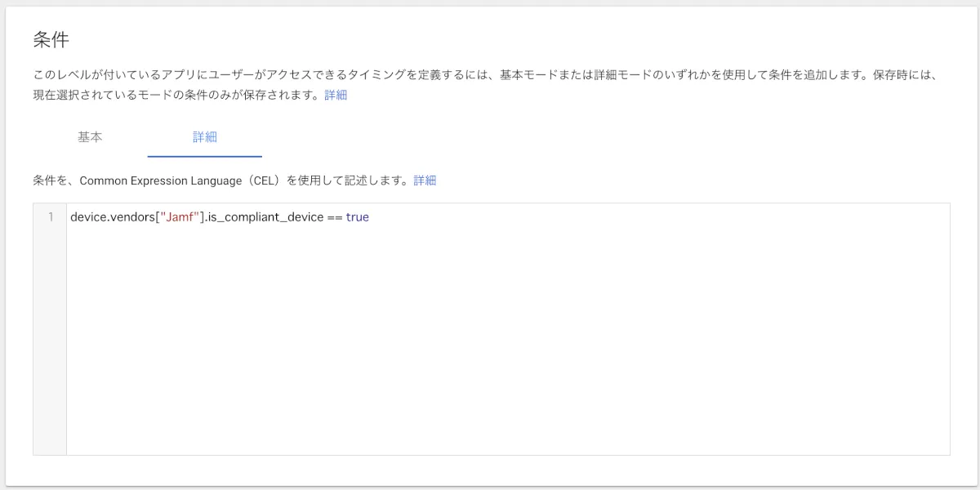Place cursor on is_compliant_device in the code

265,217
